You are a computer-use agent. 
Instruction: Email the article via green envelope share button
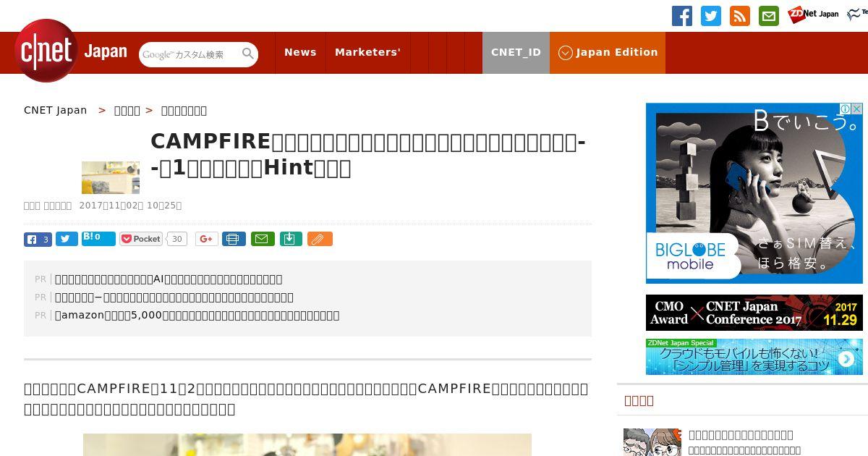coord(263,239)
